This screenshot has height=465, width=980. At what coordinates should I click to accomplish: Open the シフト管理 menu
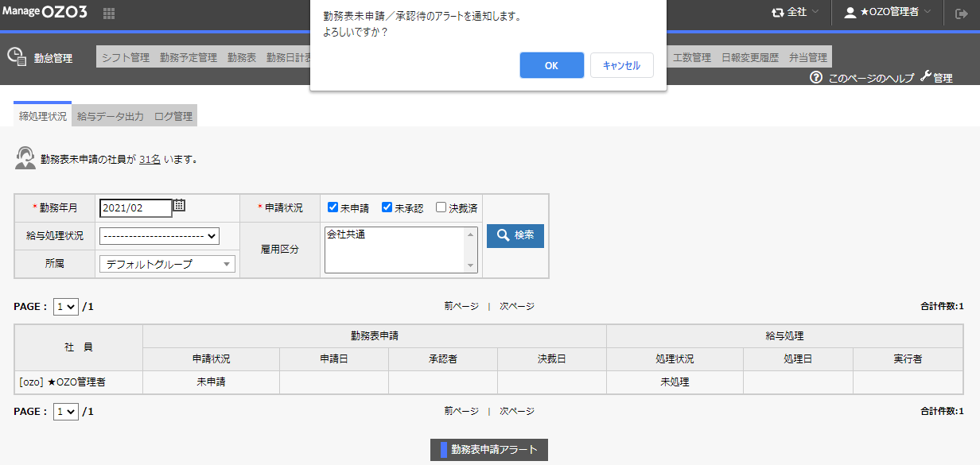pyautogui.click(x=126, y=57)
